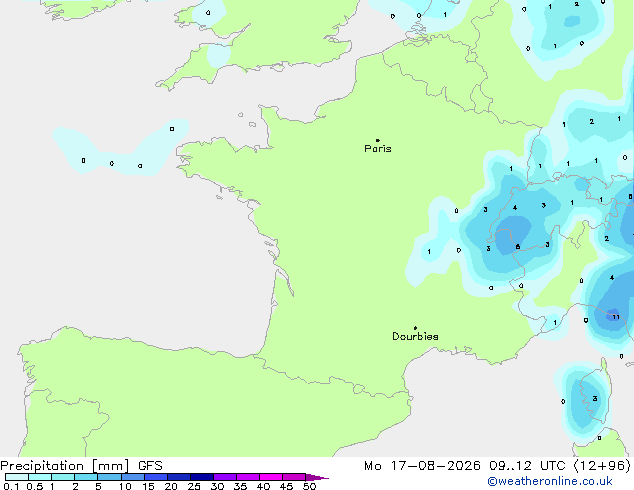Click the Mo 17-08-2026 forecast date text
Image resolution: width=634 pixels, height=490 pixels.
point(422,466)
